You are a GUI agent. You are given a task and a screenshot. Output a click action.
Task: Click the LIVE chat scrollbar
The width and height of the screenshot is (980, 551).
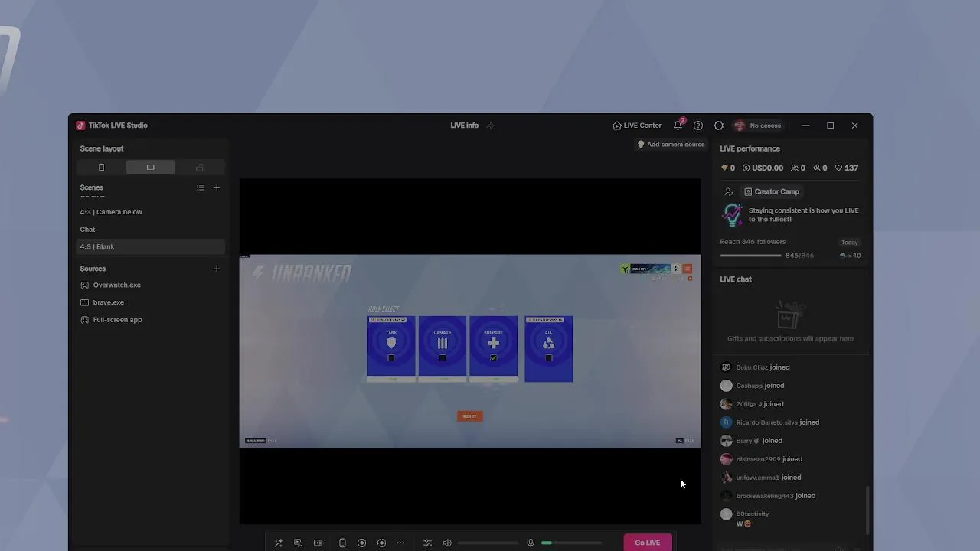(867, 510)
